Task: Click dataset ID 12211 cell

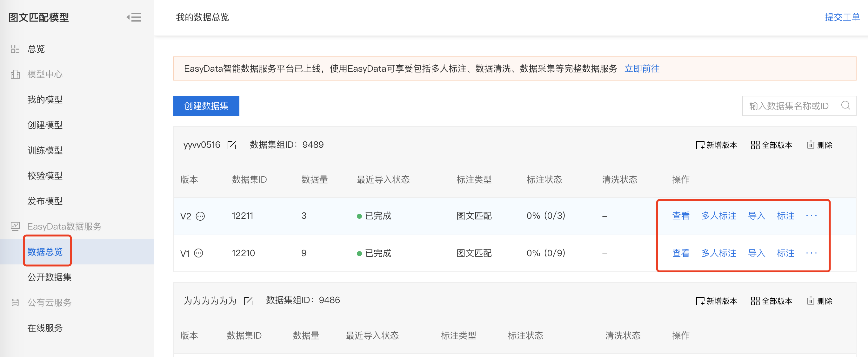Action: point(242,216)
